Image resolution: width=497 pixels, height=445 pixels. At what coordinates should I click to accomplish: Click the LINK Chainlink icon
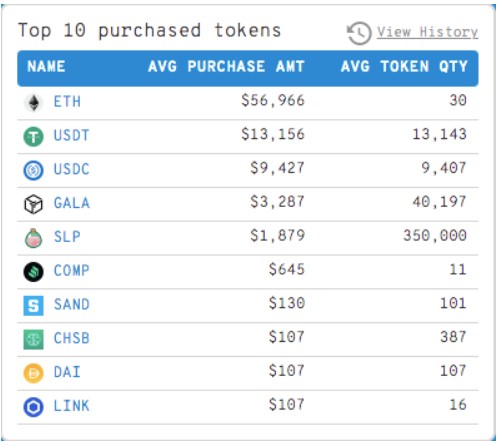(x=33, y=407)
